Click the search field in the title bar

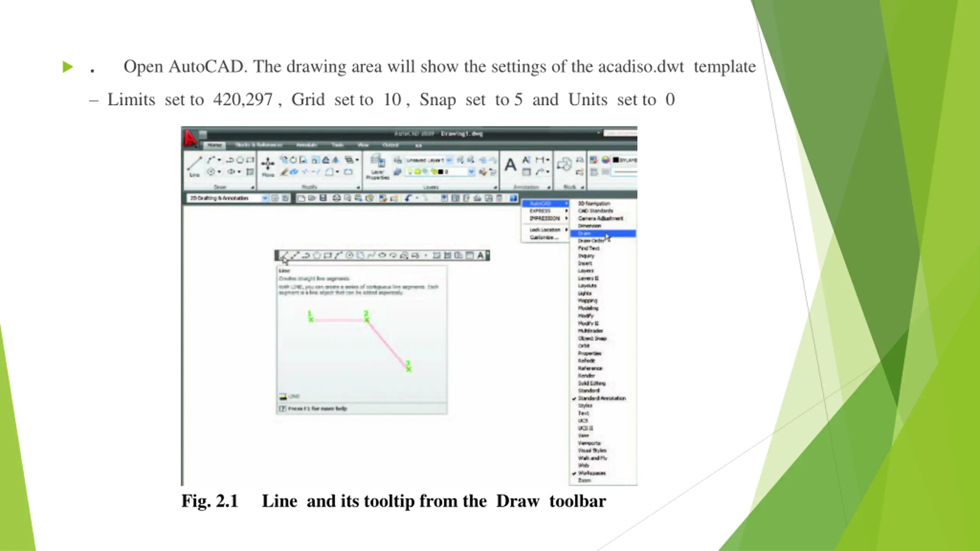tap(620, 133)
